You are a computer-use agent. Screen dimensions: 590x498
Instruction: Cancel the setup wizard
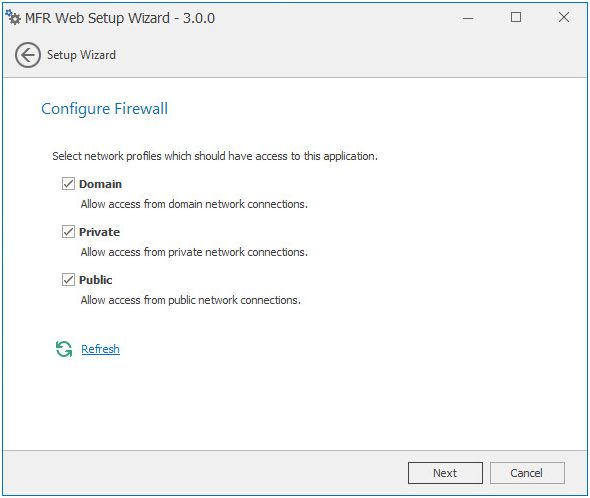pyautogui.click(x=527, y=473)
